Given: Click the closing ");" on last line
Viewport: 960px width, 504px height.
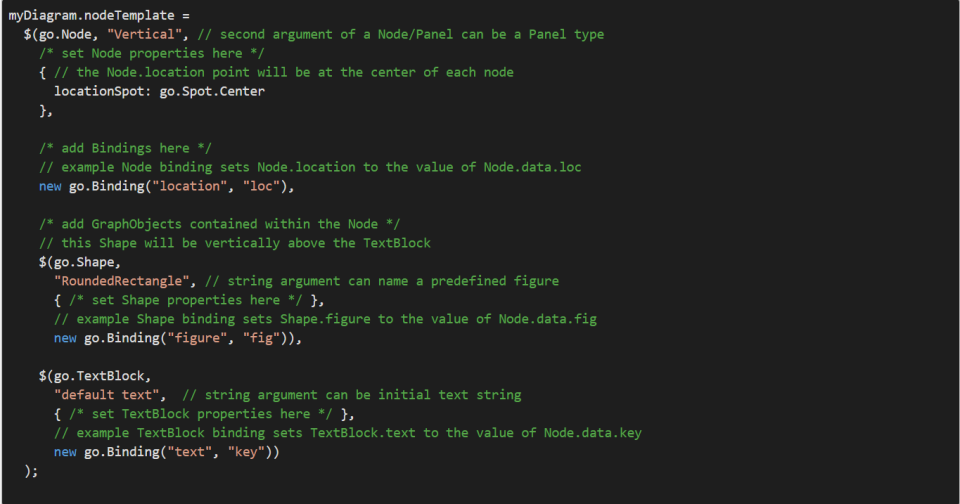Looking at the screenshot, I should click(31, 471).
